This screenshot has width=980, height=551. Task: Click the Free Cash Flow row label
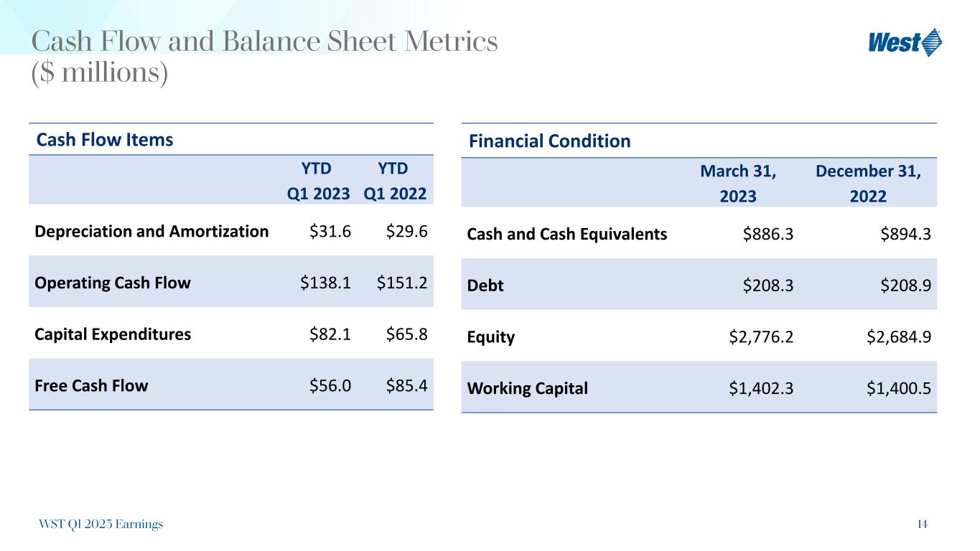pos(91,385)
